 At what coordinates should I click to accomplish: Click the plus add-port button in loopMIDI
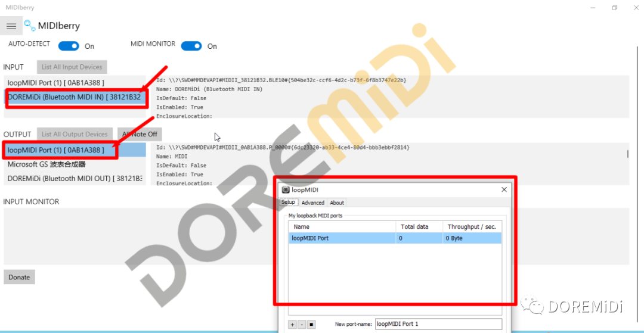click(292, 325)
